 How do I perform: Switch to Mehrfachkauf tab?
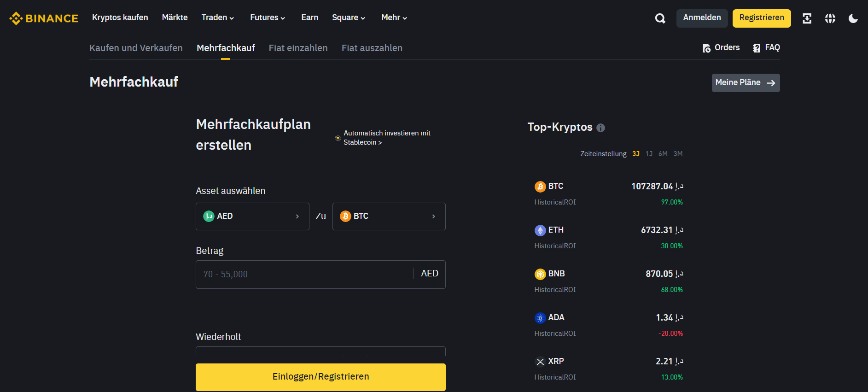[x=226, y=48]
